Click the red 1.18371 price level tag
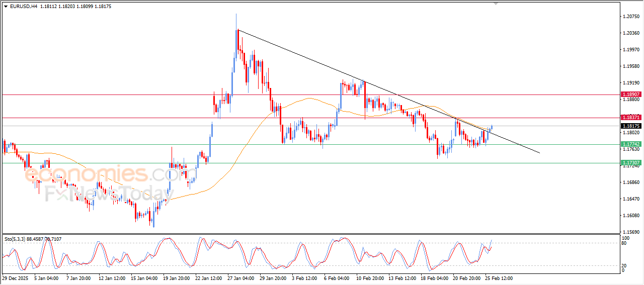The image size is (644, 285). pos(630,118)
